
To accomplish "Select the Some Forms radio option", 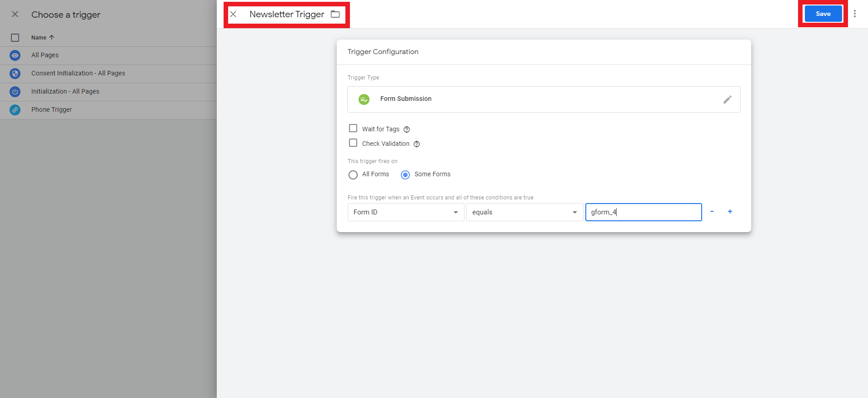I will point(405,175).
